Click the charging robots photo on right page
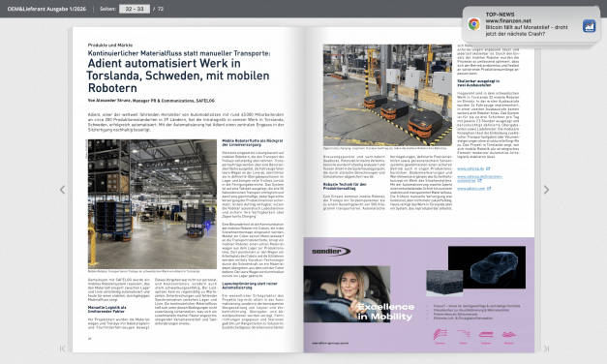The width and height of the screenshot is (607, 364). [x=387, y=95]
